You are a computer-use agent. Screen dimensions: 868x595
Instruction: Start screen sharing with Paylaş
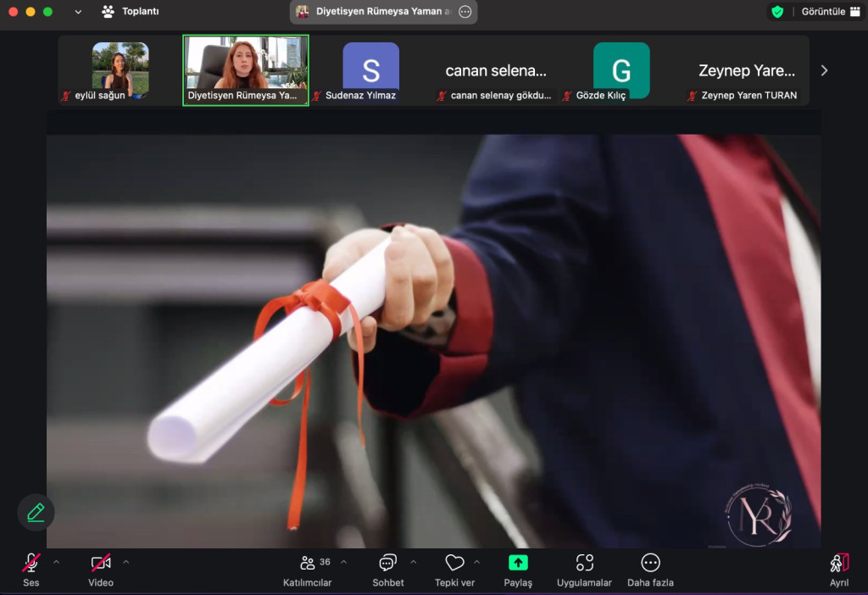[517, 569]
